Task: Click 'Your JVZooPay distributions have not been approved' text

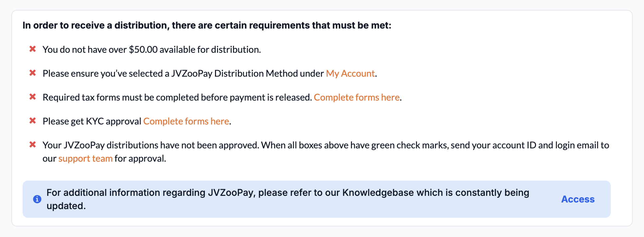Action: tap(151, 145)
